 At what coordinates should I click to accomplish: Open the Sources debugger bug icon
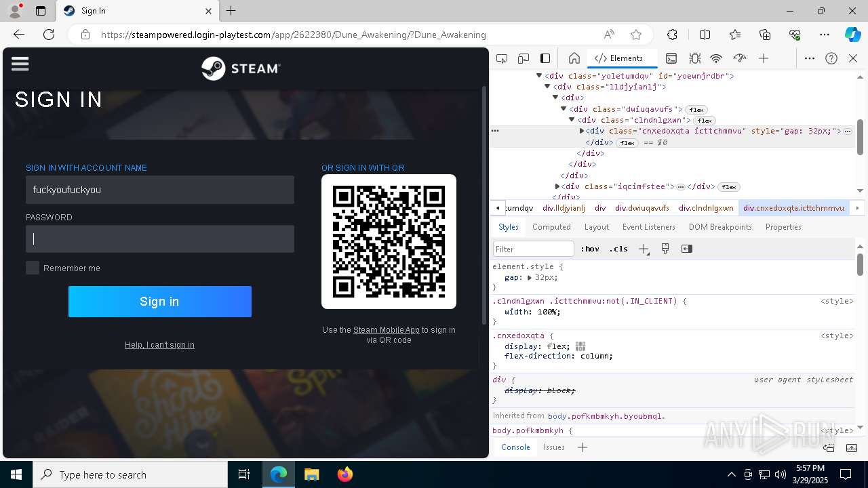point(694,58)
